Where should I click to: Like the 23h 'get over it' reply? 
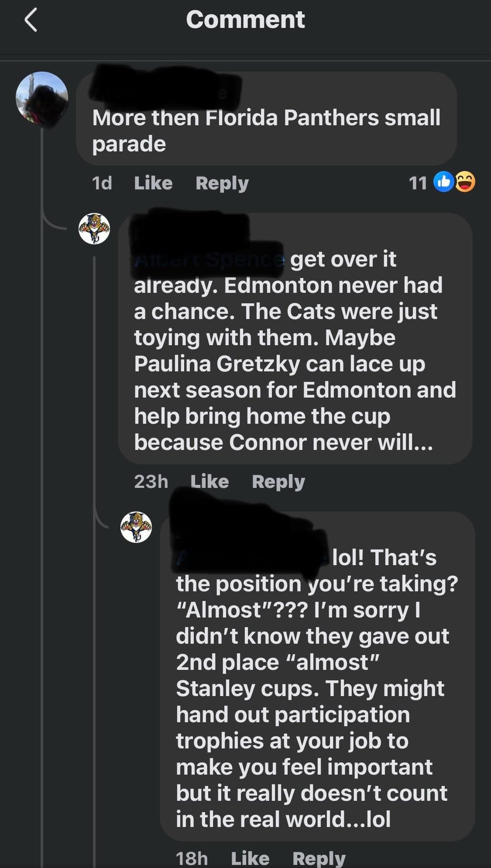[x=210, y=481]
